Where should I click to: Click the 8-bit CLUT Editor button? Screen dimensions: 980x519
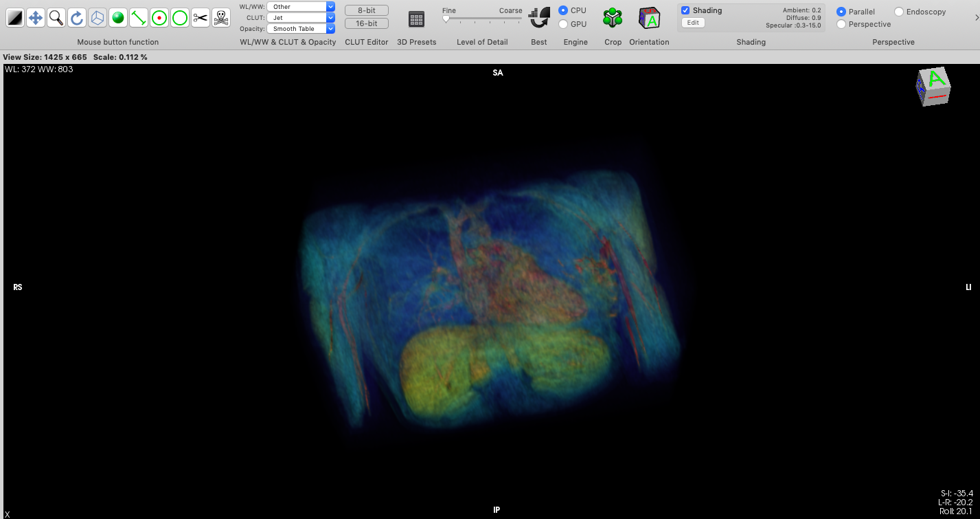(x=366, y=10)
